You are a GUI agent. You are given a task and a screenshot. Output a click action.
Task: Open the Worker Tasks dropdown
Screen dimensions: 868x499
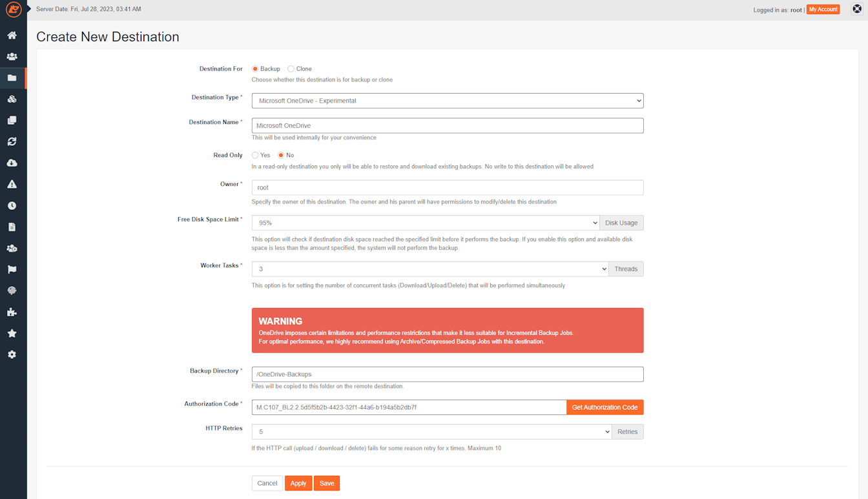tap(430, 269)
